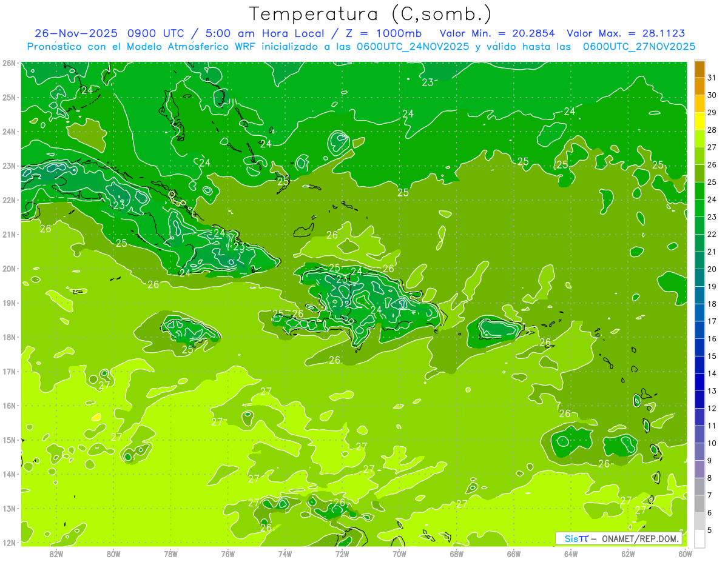Click the colorbar label 31
This screenshot has height=562, width=728.
tap(712, 78)
